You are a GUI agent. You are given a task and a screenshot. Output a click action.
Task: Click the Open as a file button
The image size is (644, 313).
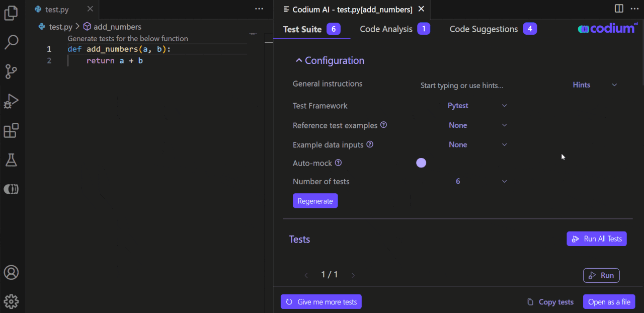pyautogui.click(x=609, y=302)
